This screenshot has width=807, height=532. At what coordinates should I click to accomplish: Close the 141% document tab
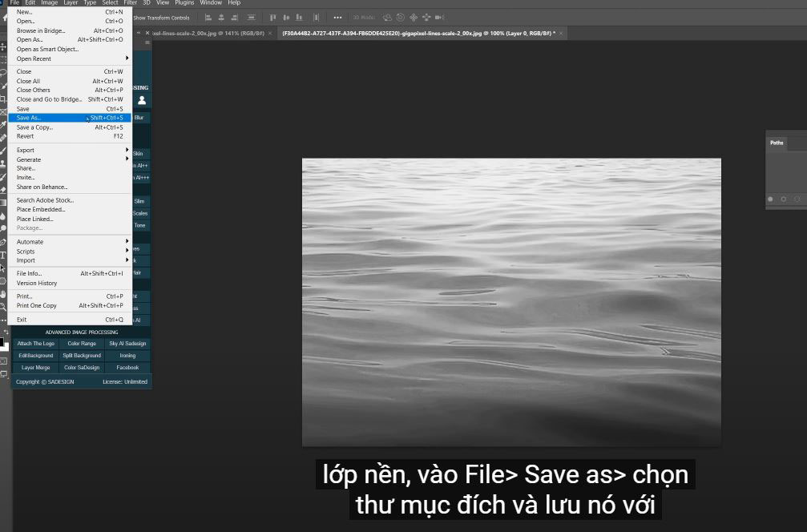[270, 34]
